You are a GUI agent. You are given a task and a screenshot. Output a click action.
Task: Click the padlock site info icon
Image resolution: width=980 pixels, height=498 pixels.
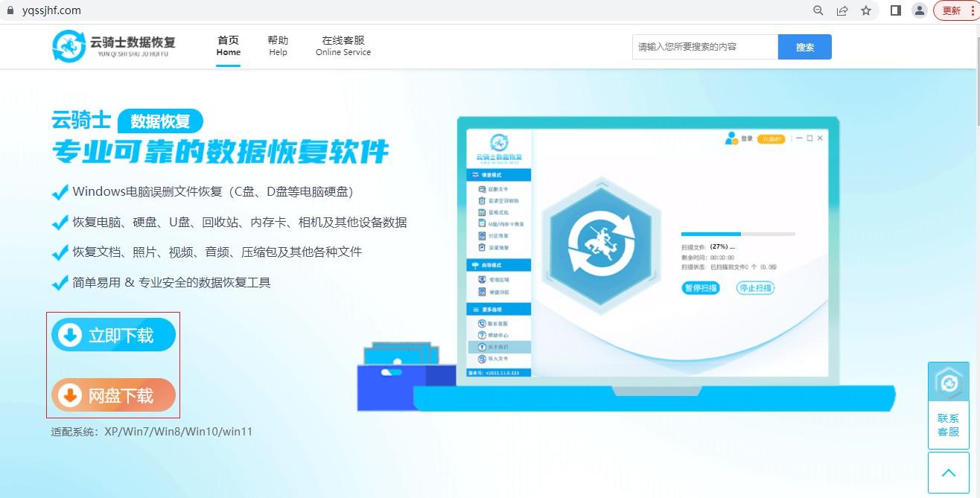10,10
